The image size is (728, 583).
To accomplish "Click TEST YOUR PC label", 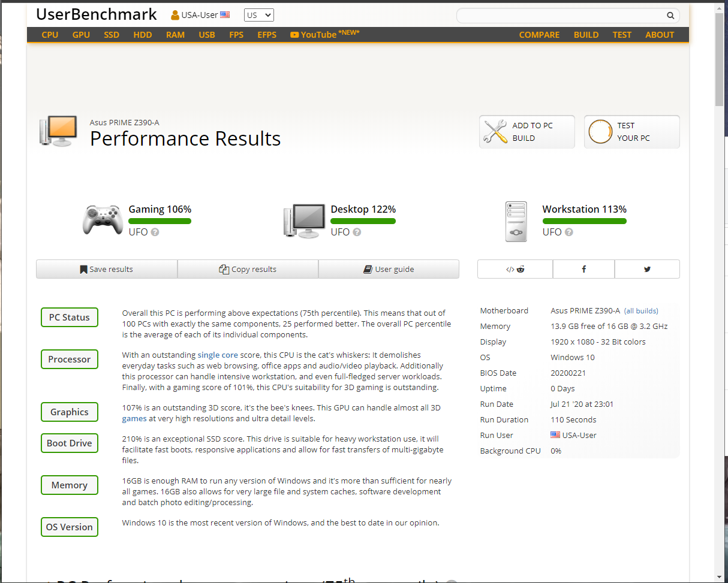I will point(633,132).
